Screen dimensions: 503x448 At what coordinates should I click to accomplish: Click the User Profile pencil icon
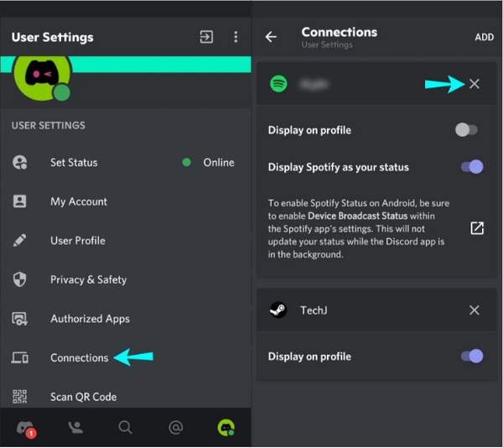(19, 241)
